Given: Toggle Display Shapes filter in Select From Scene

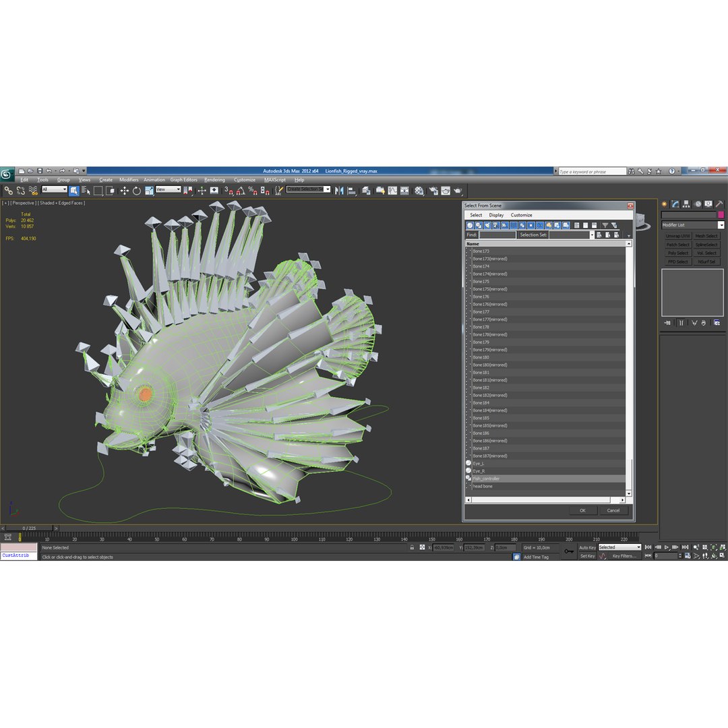Looking at the screenshot, I should point(479,225).
